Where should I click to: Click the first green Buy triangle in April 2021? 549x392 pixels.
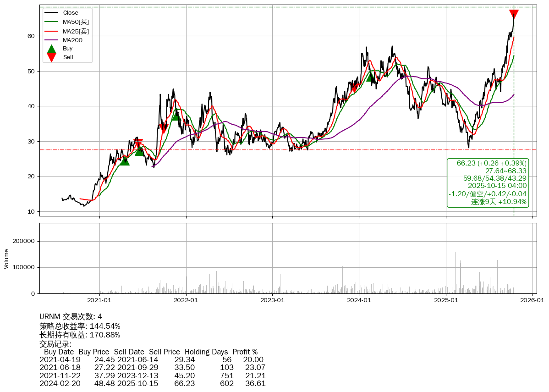click(x=124, y=160)
